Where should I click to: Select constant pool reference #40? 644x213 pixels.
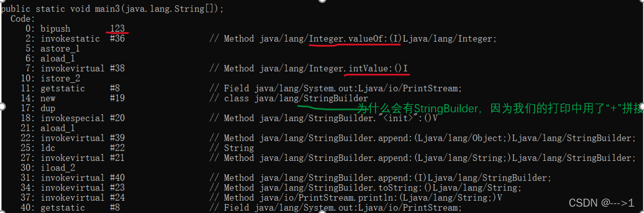[117, 178]
